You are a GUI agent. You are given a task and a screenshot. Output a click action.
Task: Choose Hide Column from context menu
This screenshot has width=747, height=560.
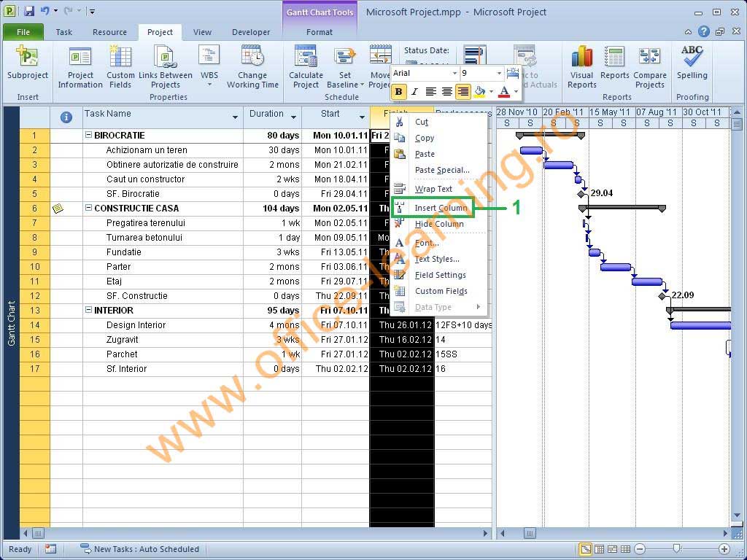[x=438, y=224]
